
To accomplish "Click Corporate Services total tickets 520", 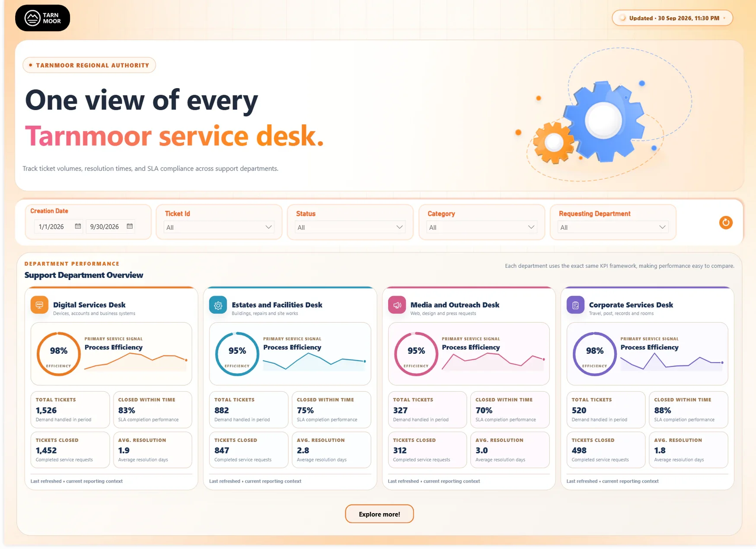I will [x=606, y=409].
